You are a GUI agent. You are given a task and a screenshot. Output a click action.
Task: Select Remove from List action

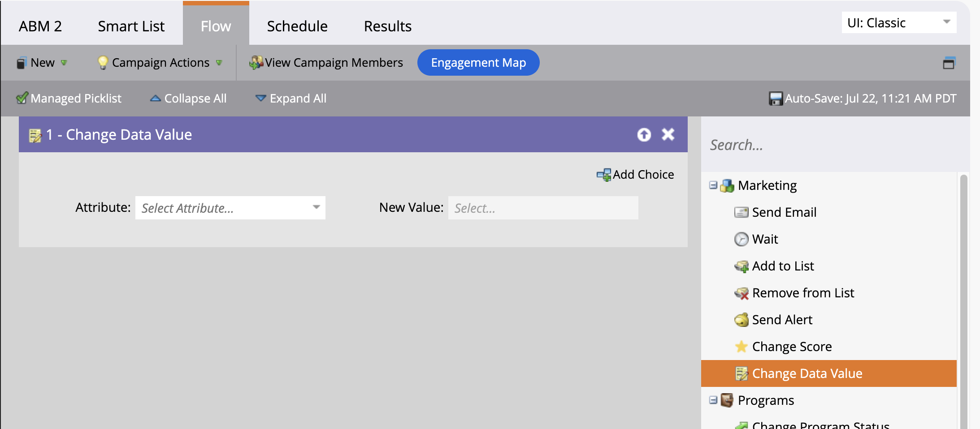pos(803,293)
